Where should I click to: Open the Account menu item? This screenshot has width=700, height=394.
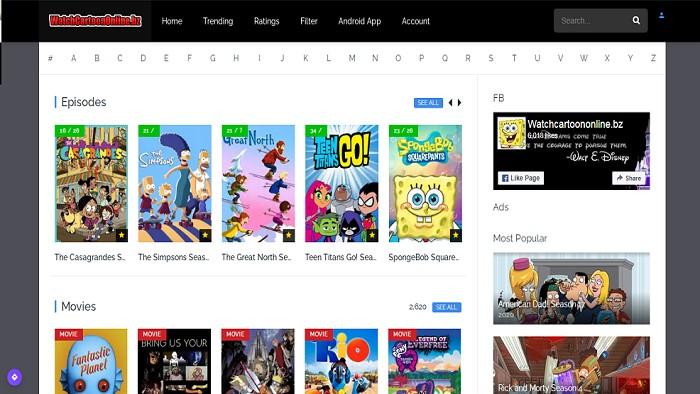pyautogui.click(x=416, y=21)
